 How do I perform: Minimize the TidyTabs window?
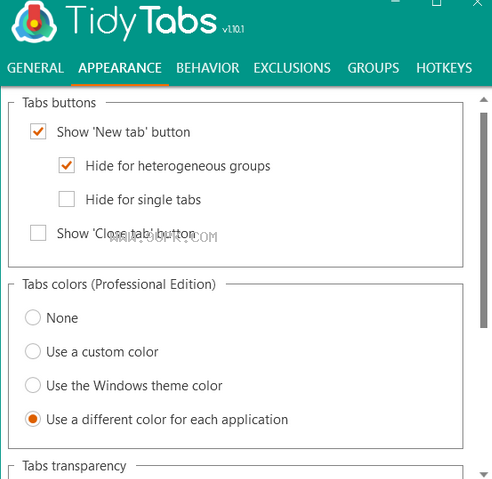395,2
